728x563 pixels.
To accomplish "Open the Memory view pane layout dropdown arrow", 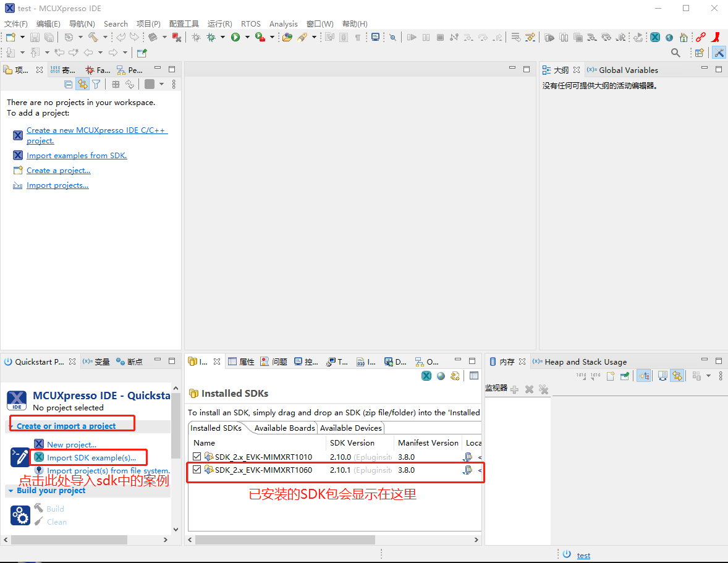I will (708, 376).
